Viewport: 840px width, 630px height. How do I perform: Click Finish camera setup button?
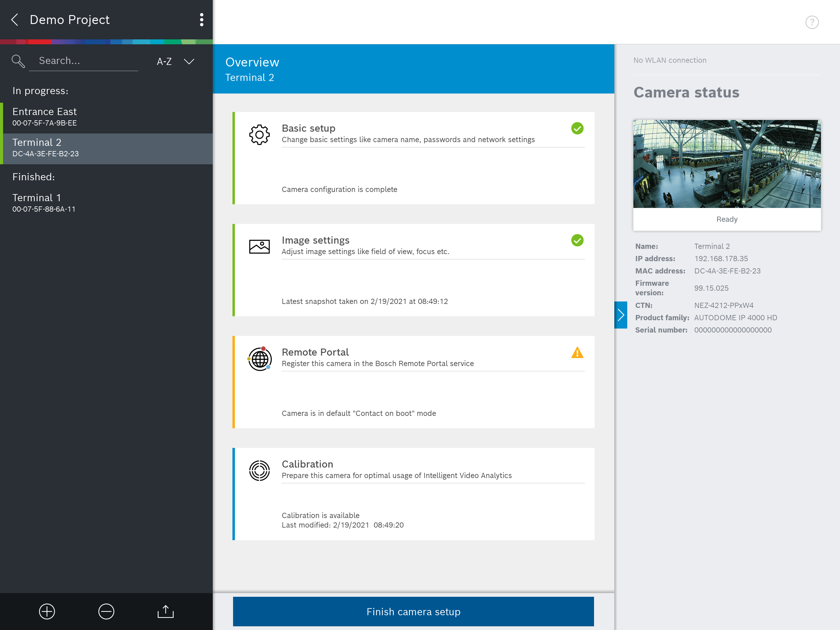click(x=413, y=611)
